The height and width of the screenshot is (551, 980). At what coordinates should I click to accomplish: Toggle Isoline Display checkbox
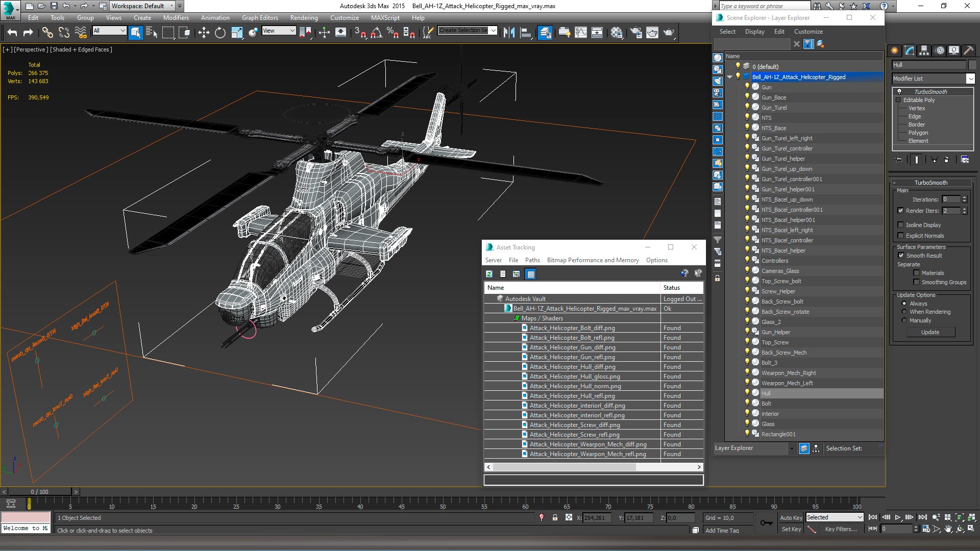click(x=901, y=225)
